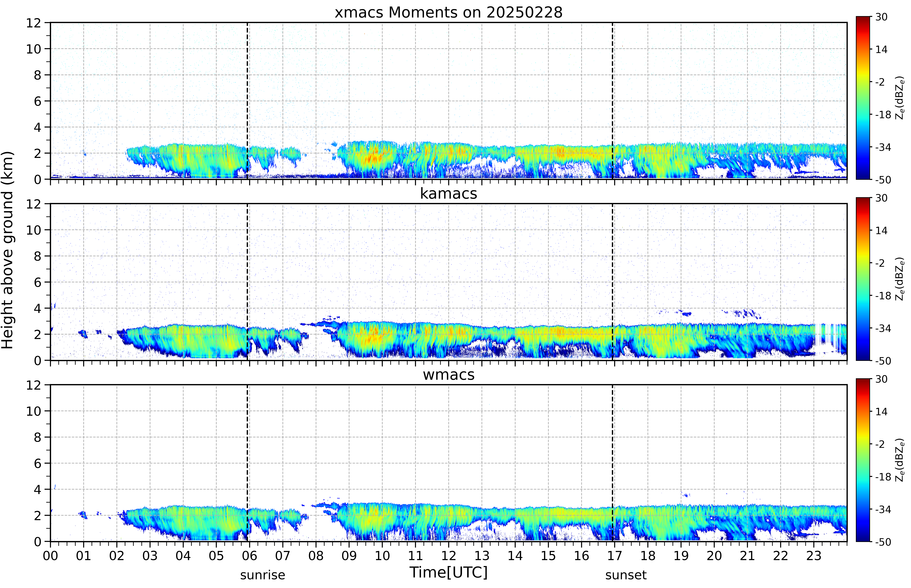Viewport: 911px width, 588px height.
Task: Select the 'kamacs' panel title
Action: pyautogui.click(x=448, y=194)
